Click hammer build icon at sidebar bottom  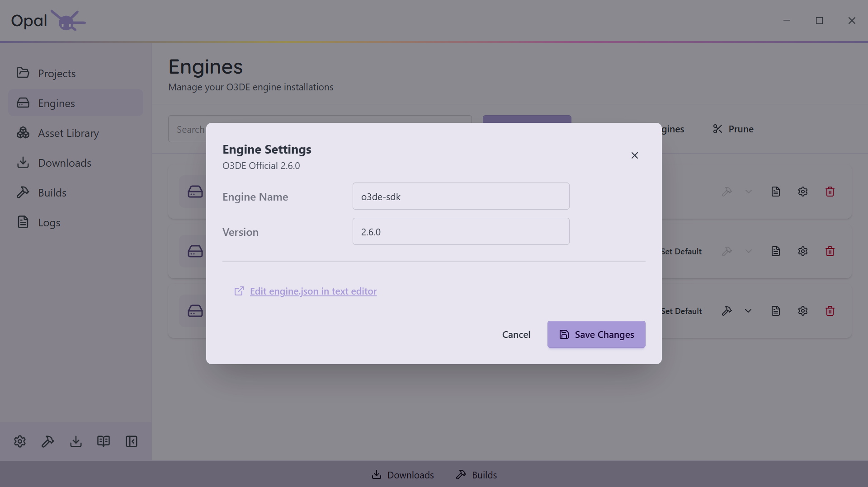48,441
